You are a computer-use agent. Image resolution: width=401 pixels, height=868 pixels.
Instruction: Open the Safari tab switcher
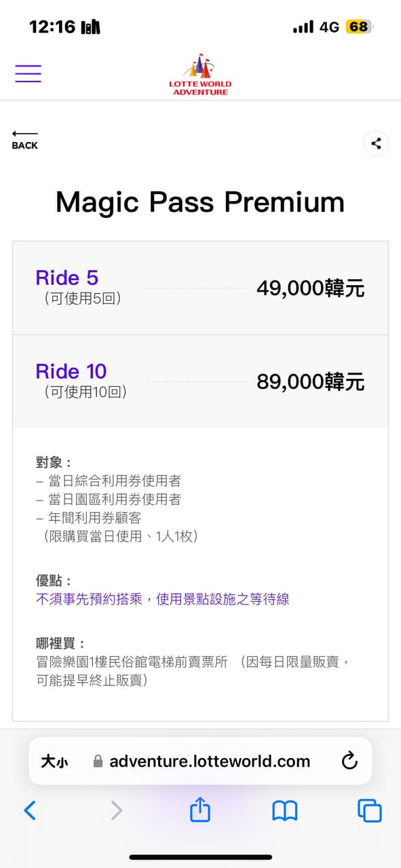point(369,810)
